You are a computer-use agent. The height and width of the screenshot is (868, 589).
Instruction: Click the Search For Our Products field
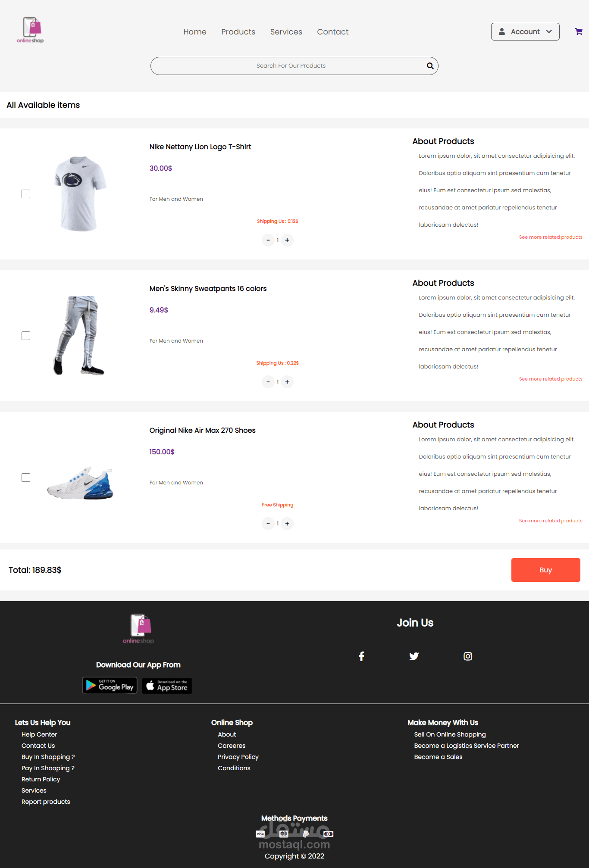291,66
